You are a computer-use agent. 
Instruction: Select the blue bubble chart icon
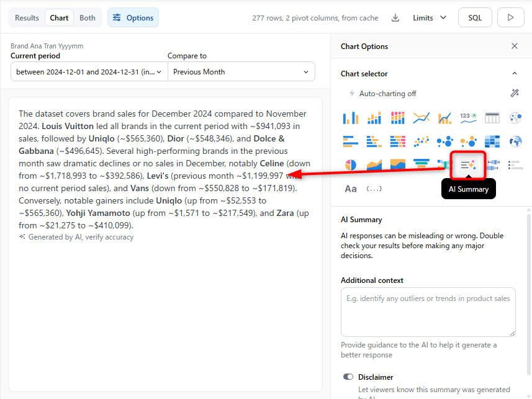click(x=445, y=141)
